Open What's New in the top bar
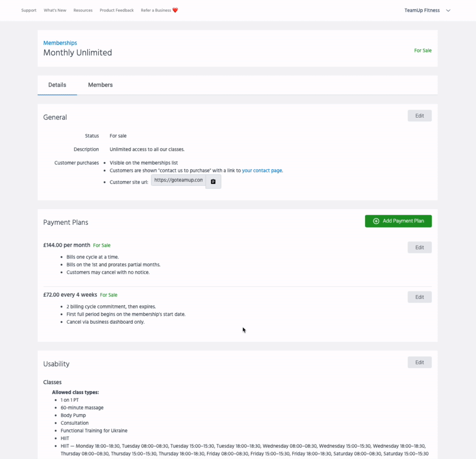 tap(55, 10)
